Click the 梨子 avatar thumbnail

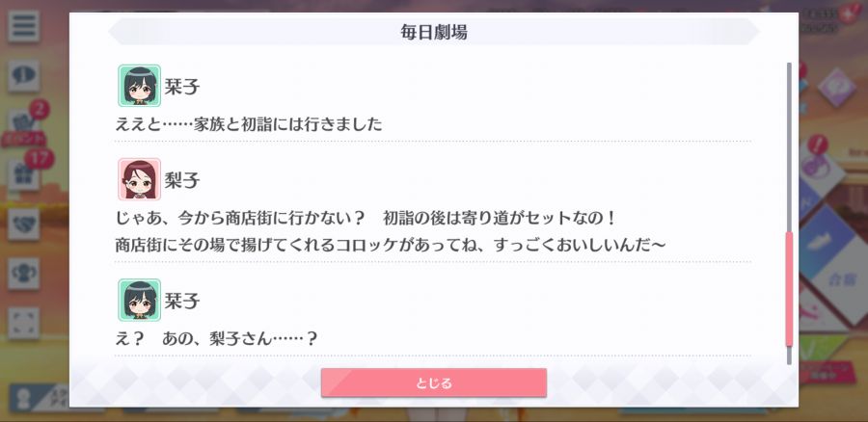pos(139,179)
